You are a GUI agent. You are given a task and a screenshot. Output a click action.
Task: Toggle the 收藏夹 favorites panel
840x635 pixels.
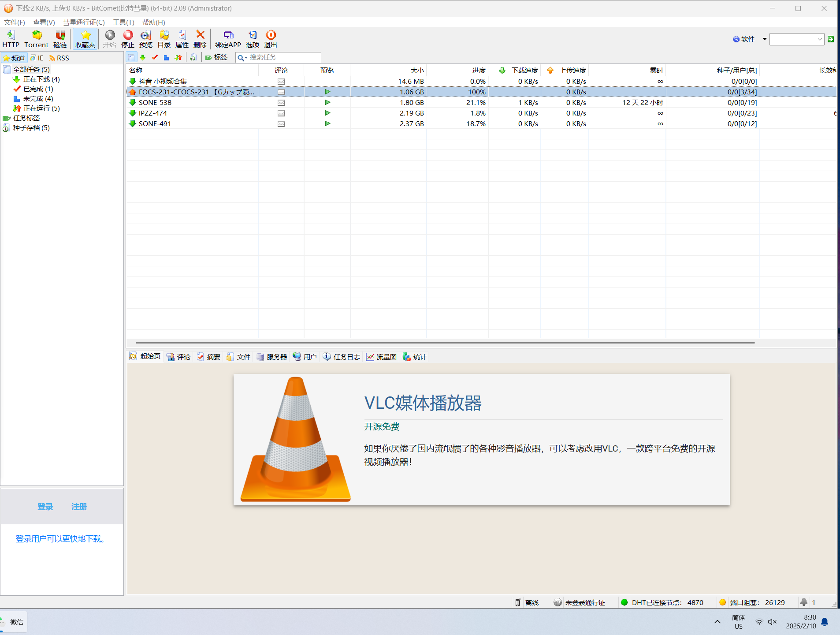(85, 39)
